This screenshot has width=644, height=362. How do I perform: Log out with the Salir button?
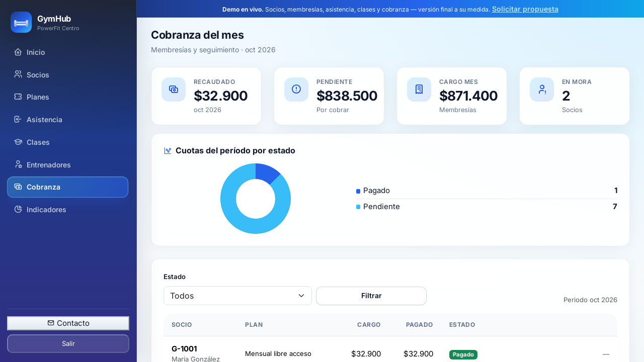[68, 344]
